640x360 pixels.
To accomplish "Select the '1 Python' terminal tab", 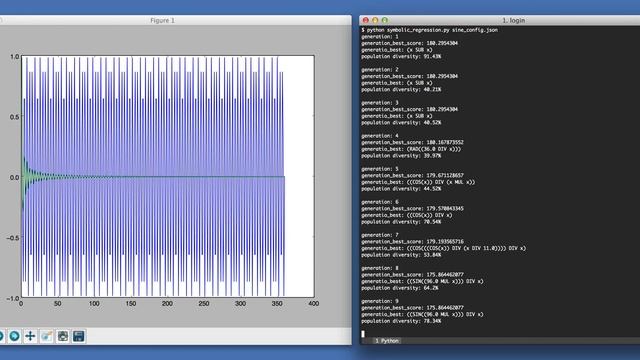I will [x=387, y=340].
